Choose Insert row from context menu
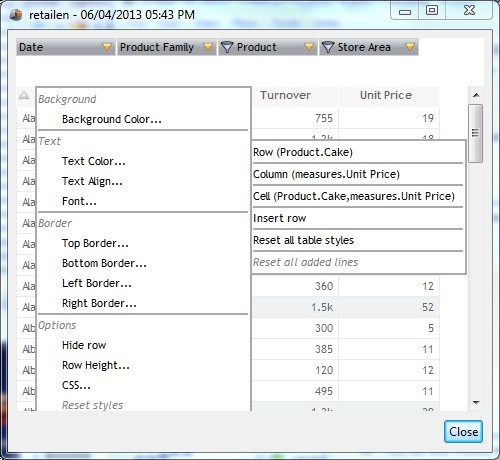The width and height of the screenshot is (500, 460). coord(358,218)
